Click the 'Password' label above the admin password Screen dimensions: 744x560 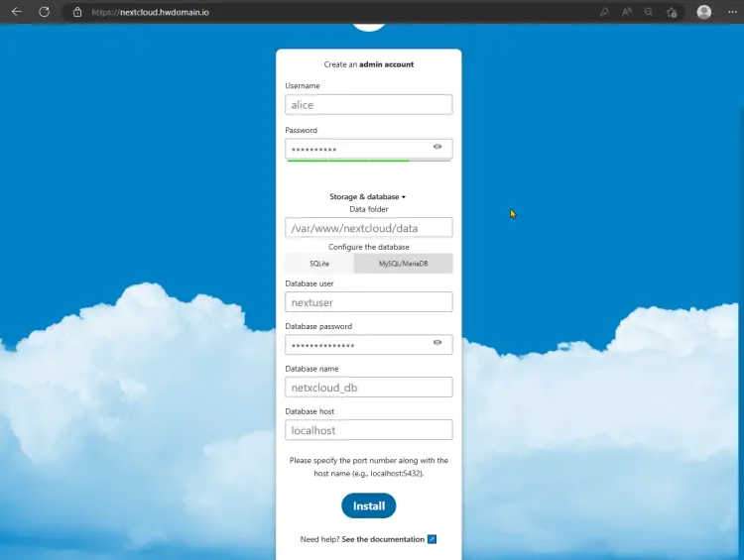[301, 131]
